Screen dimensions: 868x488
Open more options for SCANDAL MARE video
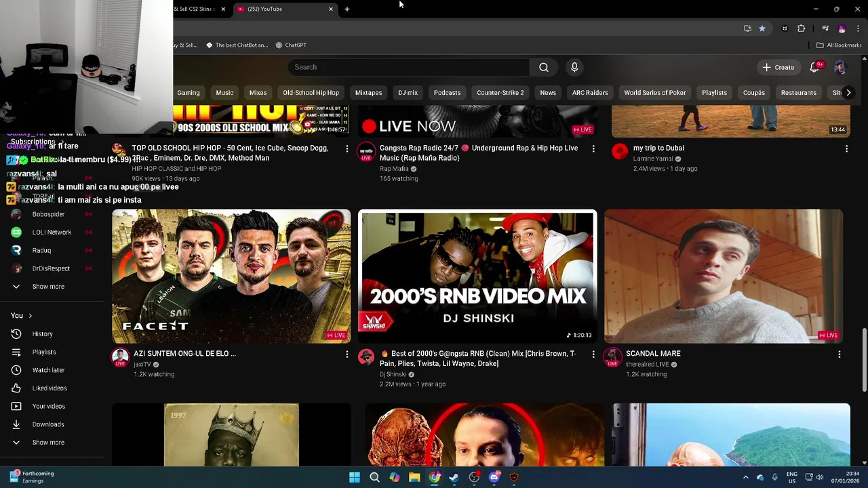tap(839, 354)
